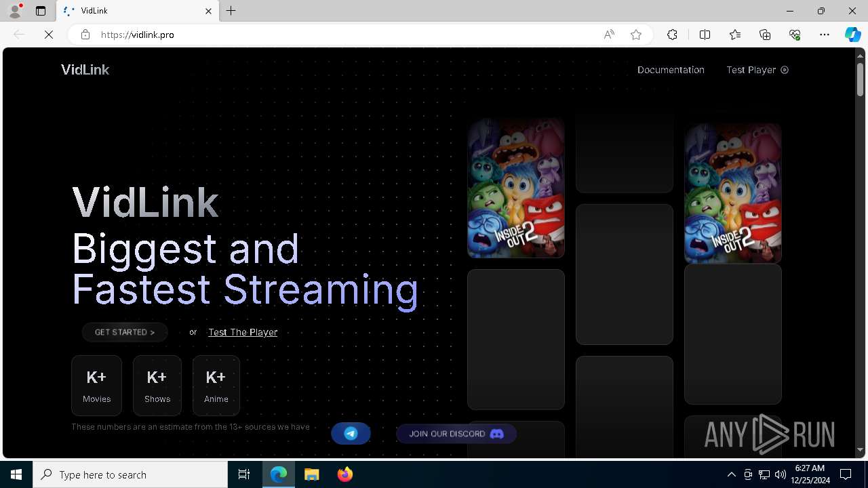
Task: Open Settings and more menu
Action: pyautogui.click(x=825, y=35)
